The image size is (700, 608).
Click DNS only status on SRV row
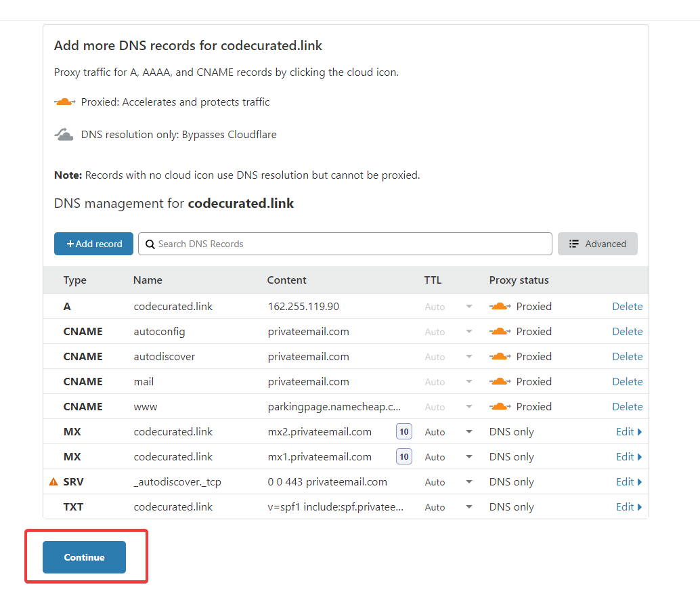coord(512,482)
